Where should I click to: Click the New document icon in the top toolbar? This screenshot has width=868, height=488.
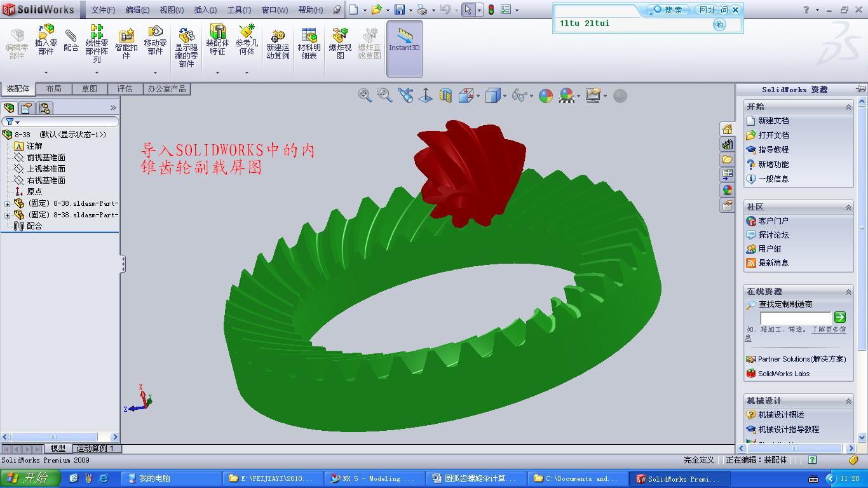point(353,10)
